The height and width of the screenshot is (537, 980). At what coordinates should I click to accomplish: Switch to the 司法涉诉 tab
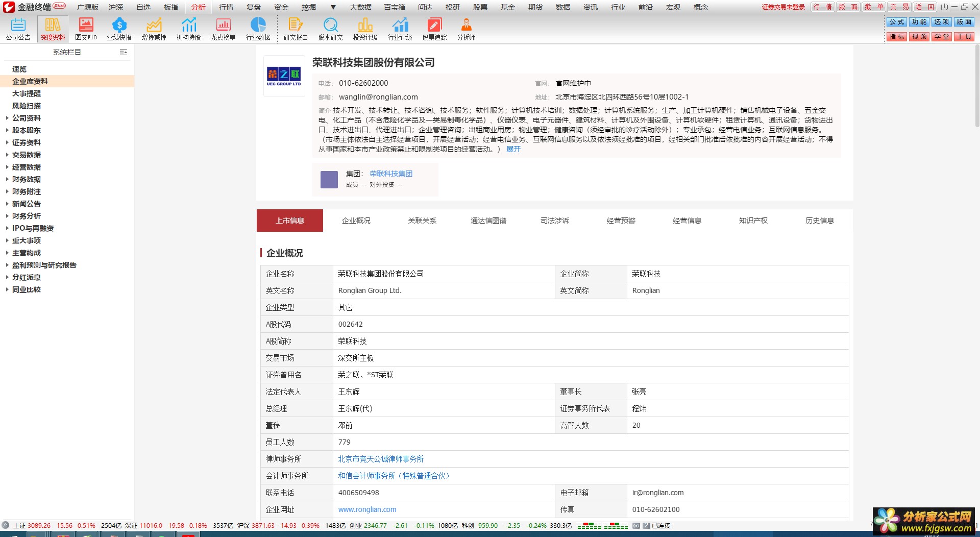coord(555,221)
